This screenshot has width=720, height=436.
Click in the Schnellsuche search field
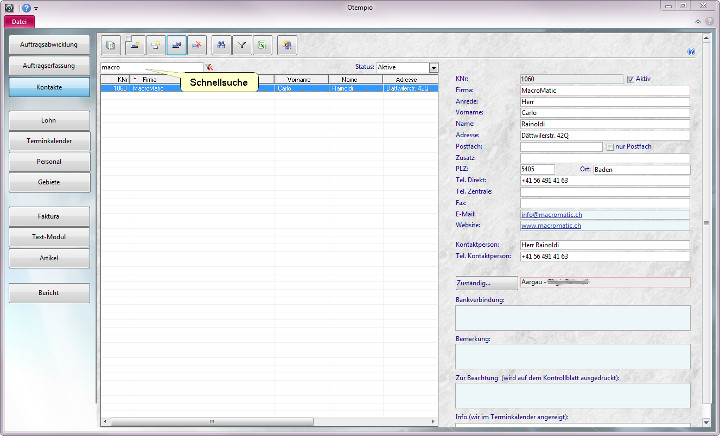pyautogui.click(x=150, y=67)
